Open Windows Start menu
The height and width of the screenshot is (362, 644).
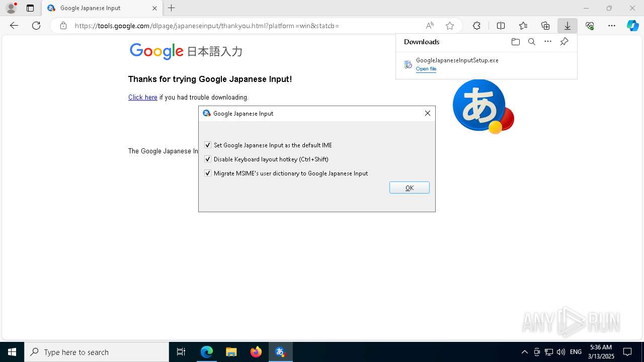[x=12, y=352]
